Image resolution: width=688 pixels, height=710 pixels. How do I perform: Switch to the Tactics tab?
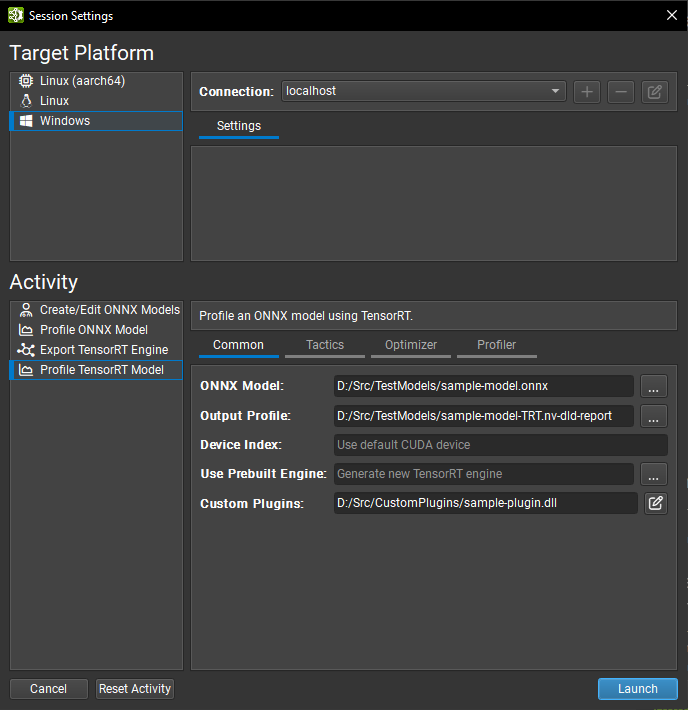click(325, 345)
